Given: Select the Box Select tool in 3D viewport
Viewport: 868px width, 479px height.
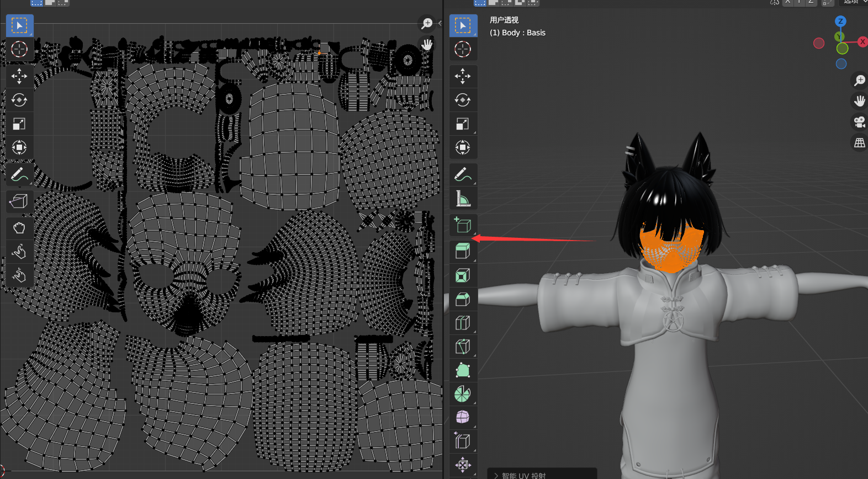Looking at the screenshot, I should pos(463,25).
